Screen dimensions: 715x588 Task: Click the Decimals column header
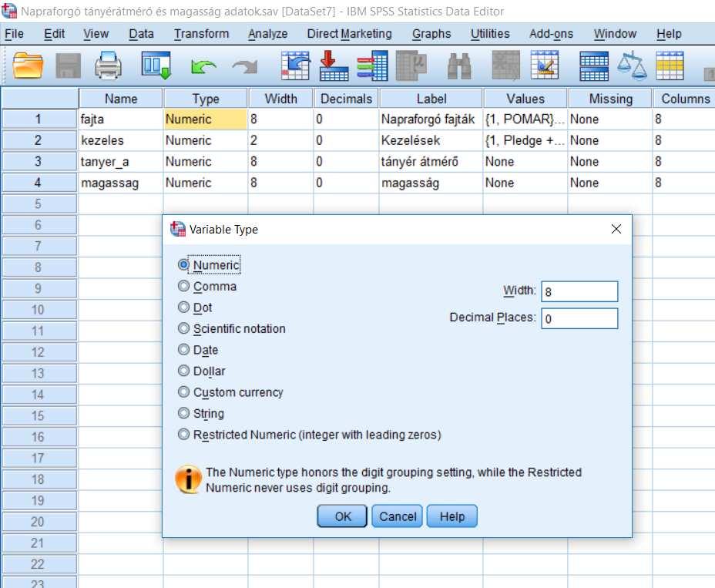[346, 99]
